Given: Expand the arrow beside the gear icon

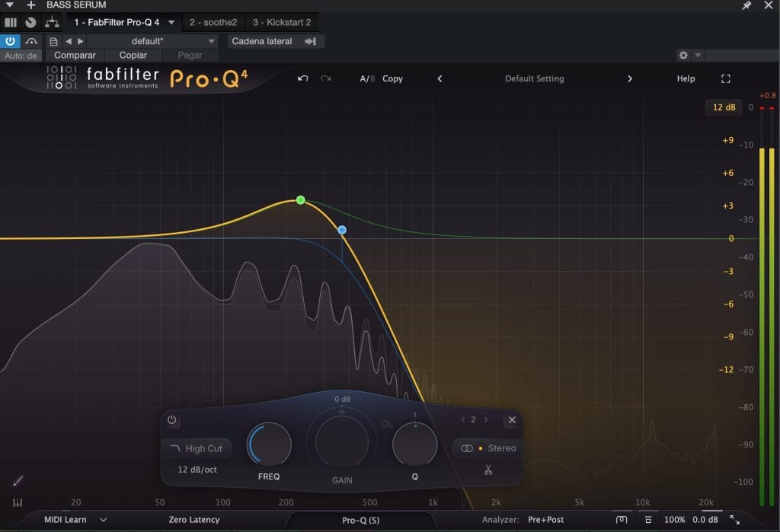Looking at the screenshot, I should coord(698,56).
